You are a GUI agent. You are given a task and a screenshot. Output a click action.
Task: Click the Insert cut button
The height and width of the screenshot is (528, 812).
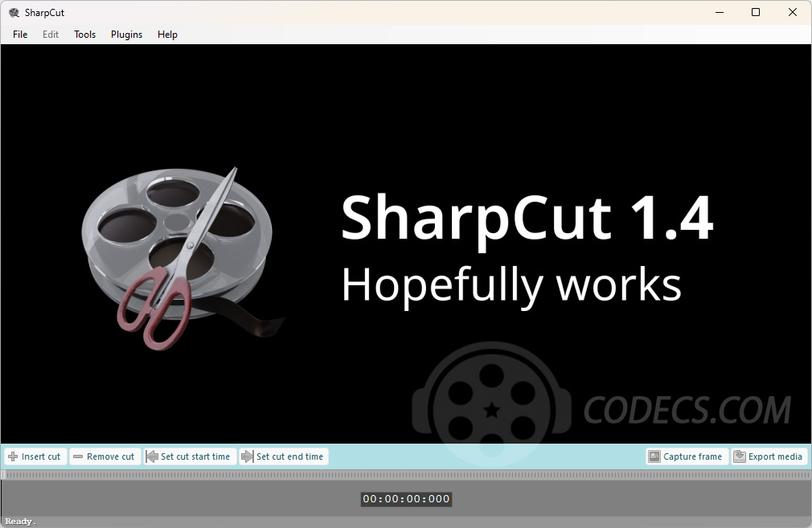click(35, 456)
